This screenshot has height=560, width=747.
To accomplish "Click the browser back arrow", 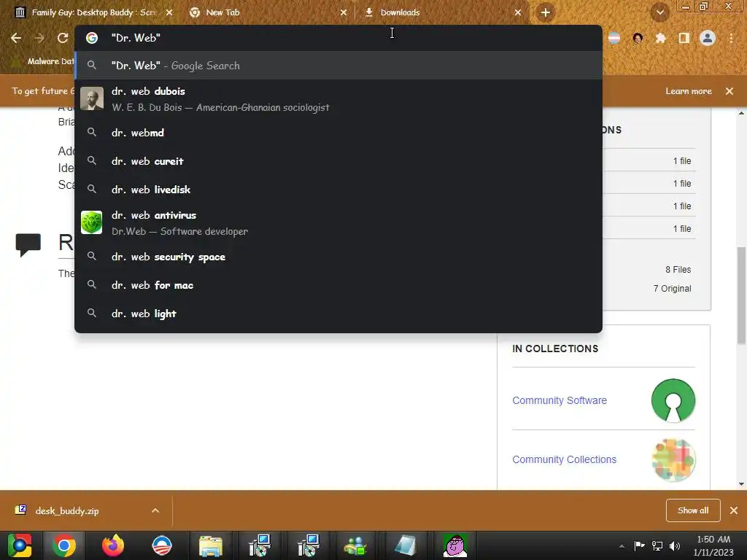I will 16,38.
